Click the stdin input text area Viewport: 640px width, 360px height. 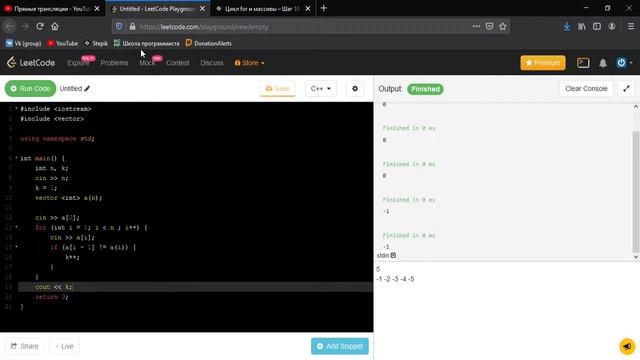[x=507, y=310]
